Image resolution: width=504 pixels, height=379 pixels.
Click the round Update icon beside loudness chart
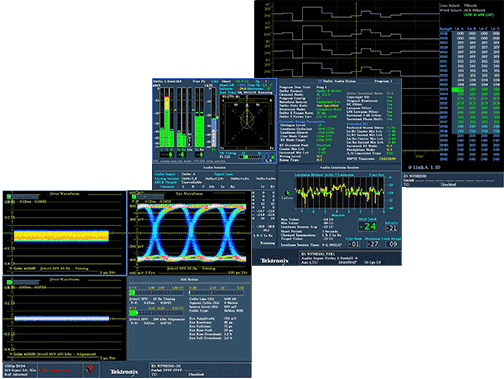pos(287,193)
